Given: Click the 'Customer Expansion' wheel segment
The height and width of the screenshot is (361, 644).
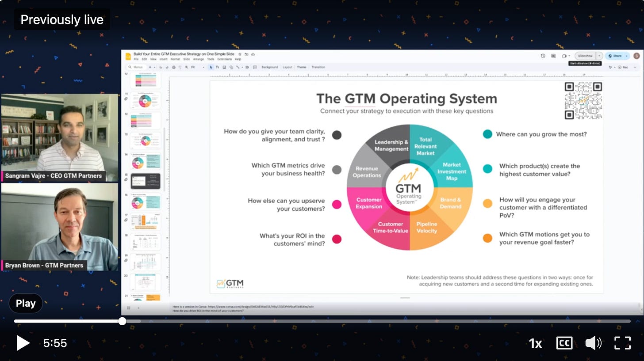Looking at the screenshot, I should [369, 203].
